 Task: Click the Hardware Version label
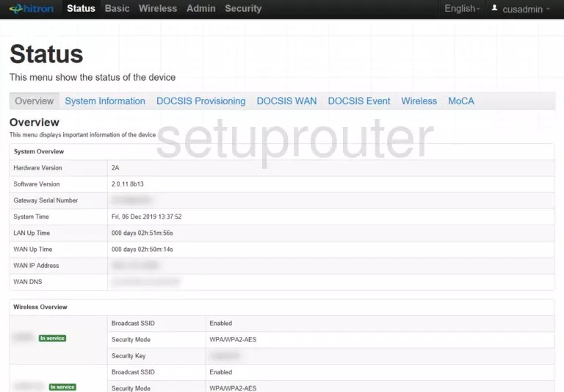tap(37, 168)
